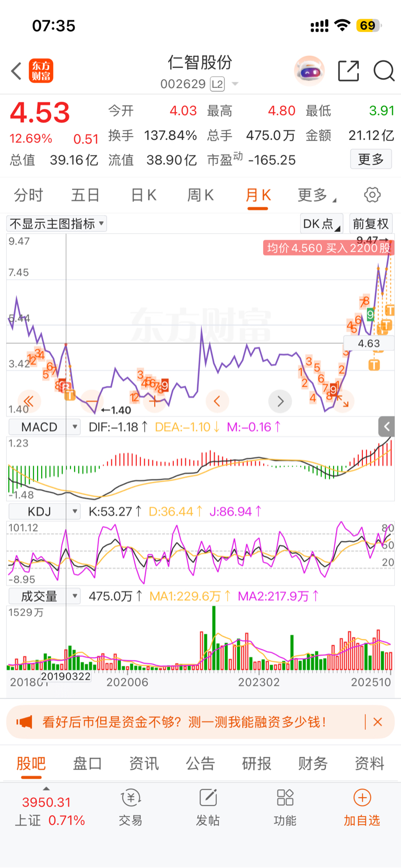Switch to 分时 chart tab
401x868 pixels.
click(29, 195)
